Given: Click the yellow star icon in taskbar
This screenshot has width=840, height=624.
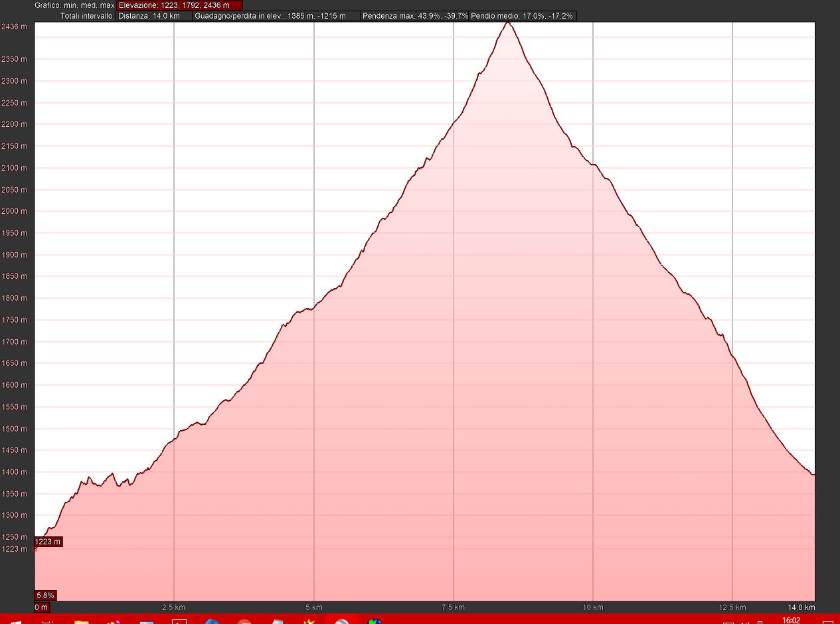Looking at the screenshot, I should pos(309,622).
